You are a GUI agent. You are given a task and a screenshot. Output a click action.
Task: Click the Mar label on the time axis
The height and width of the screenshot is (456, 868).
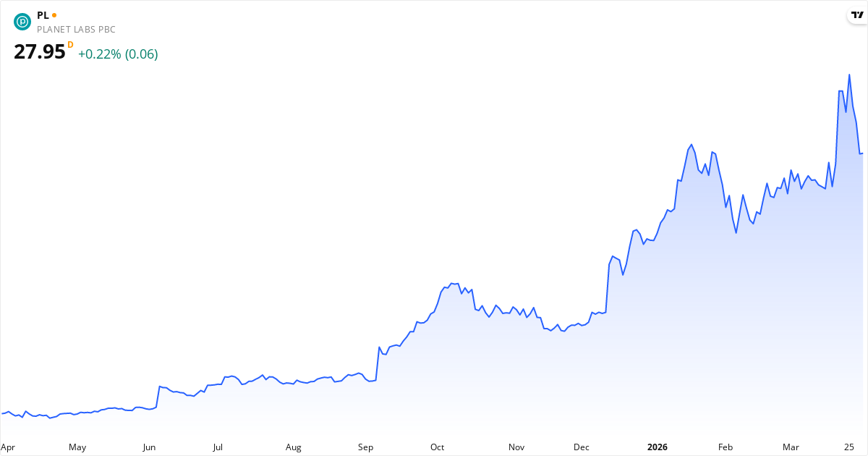pyautogui.click(x=791, y=447)
